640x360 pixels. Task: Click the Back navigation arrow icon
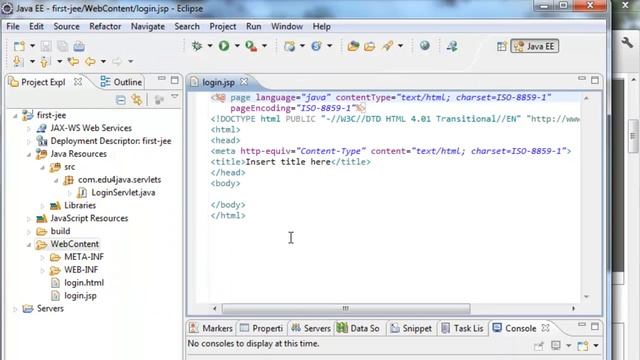tap(90, 62)
